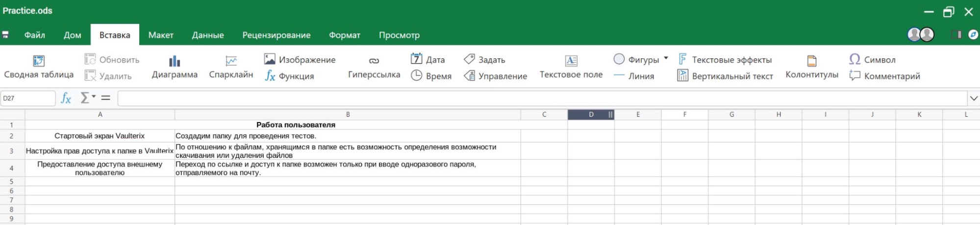980x225 pixels.
Task: Click the blue compass help icon
Action: click(973, 34)
